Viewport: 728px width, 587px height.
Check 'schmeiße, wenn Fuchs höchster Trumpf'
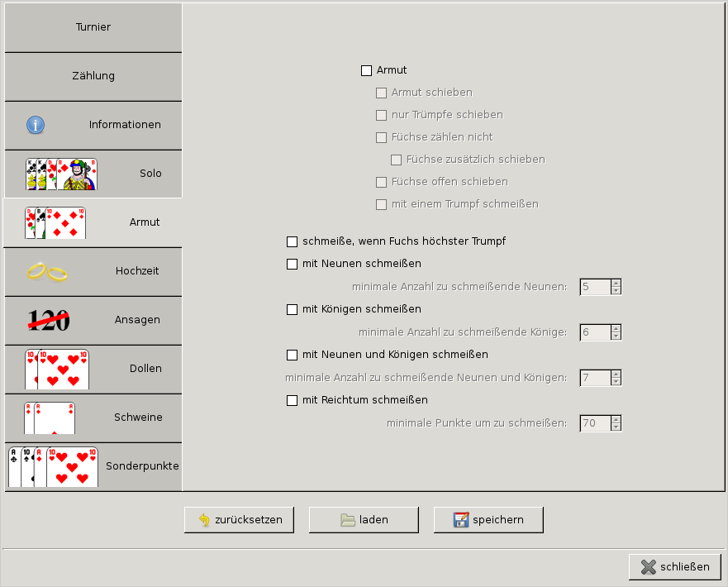(292, 241)
